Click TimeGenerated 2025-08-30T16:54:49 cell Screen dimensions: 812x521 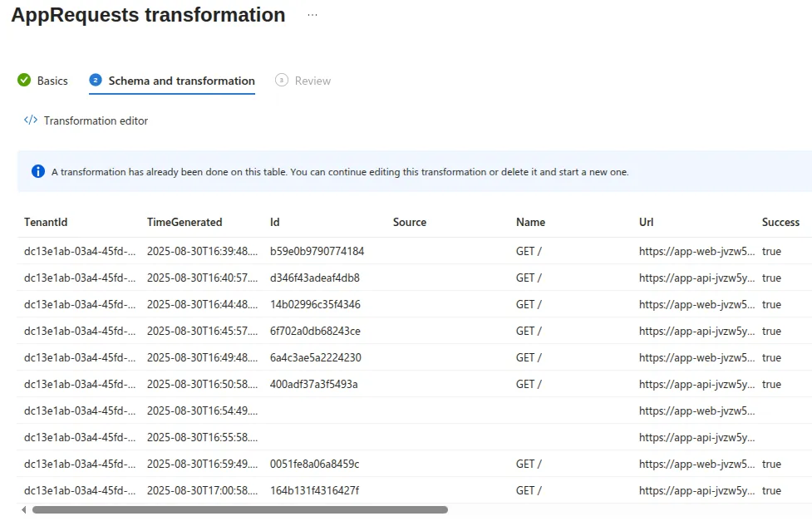click(202, 410)
